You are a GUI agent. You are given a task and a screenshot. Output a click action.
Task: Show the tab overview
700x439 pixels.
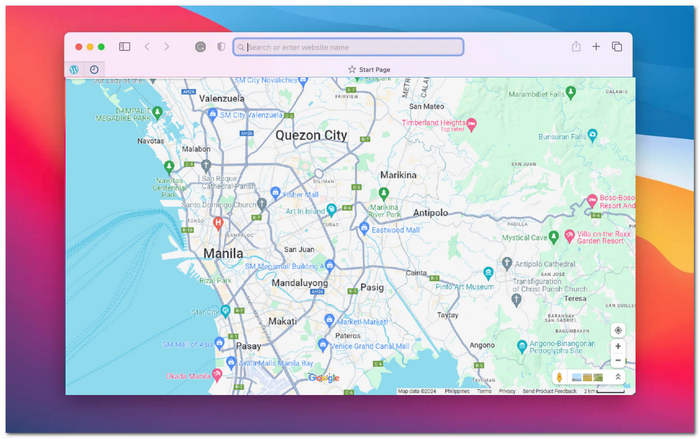tap(617, 46)
